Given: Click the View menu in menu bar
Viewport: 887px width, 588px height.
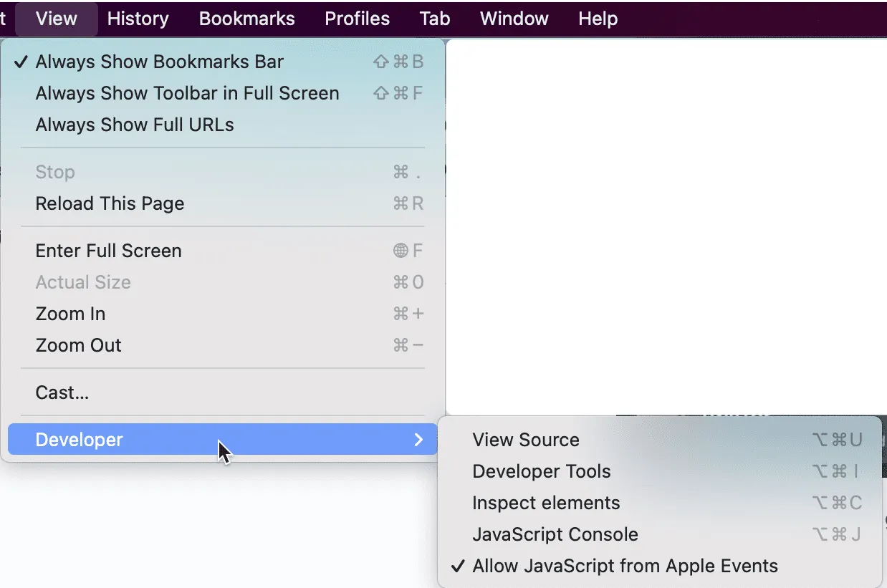Looking at the screenshot, I should point(56,19).
